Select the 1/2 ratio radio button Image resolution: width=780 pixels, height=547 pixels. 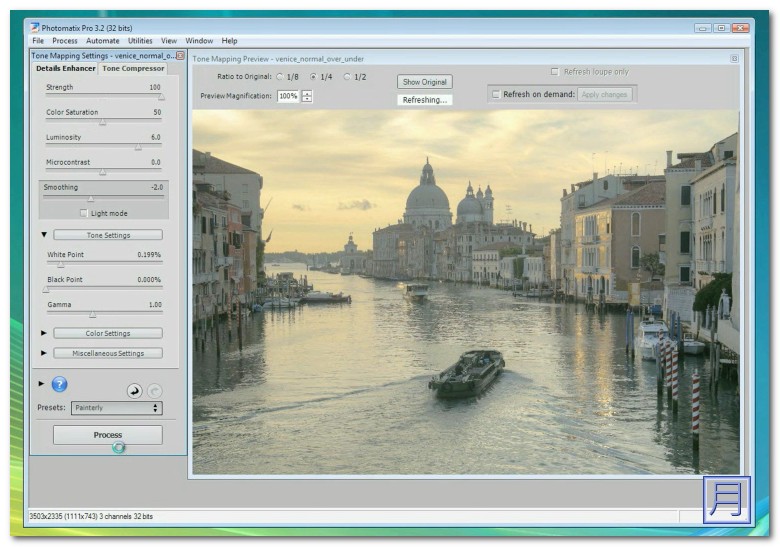pyautogui.click(x=347, y=77)
